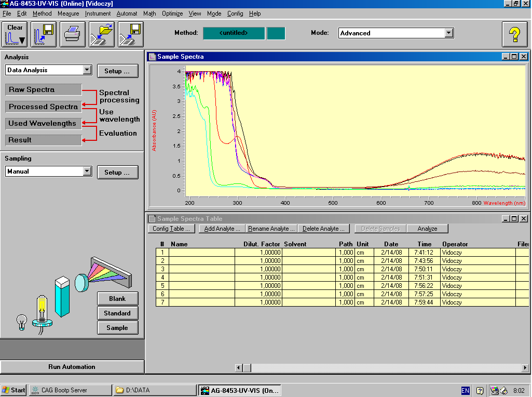
Task: Click the Standard measurement button
Action: (117, 313)
